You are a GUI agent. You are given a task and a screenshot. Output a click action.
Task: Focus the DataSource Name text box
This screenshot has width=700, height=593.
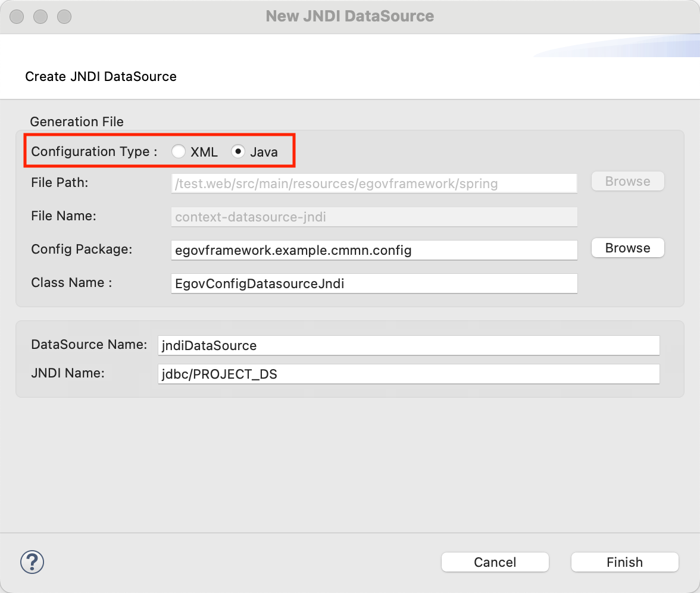[408, 345]
